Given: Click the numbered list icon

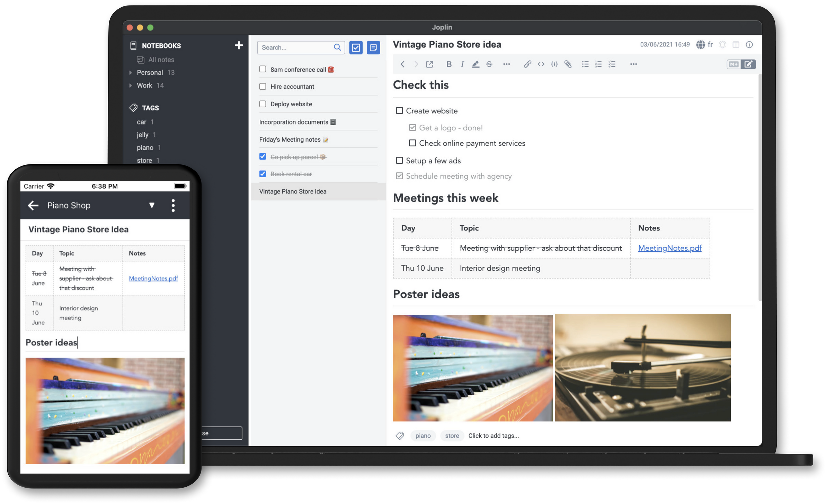Looking at the screenshot, I should (x=598, y=64).
